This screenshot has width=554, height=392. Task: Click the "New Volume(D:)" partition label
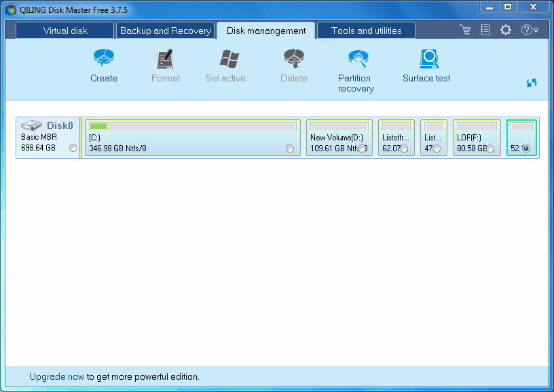[337, 138]
